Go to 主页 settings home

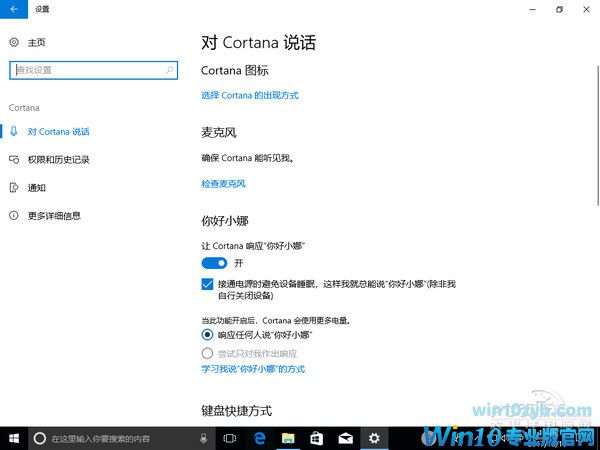tap(37, 42)
